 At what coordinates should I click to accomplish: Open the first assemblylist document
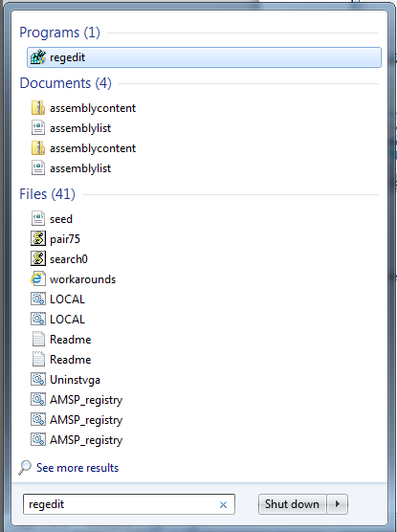(x=80, y=128)
